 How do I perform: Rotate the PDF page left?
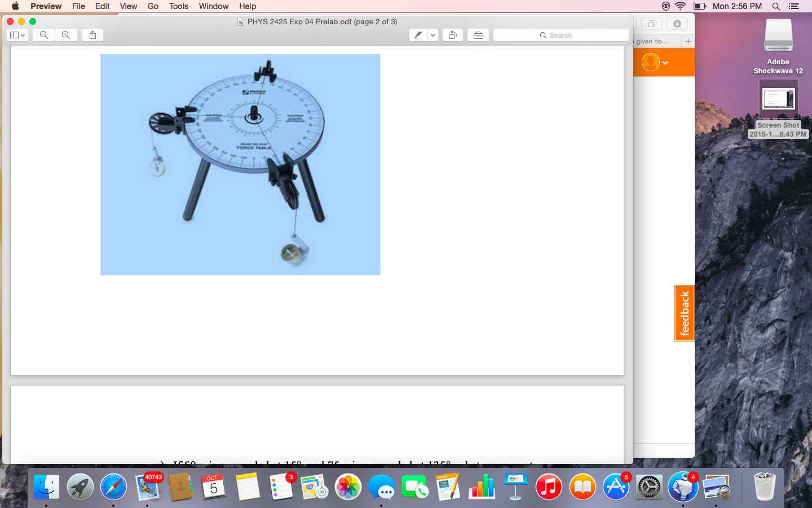tap(452, 34)
